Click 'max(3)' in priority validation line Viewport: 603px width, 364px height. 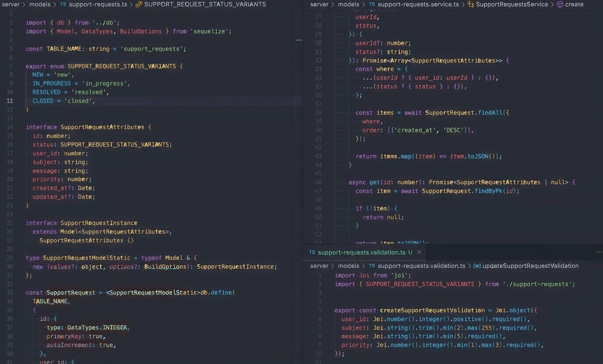pyautogui.click(x=492, y=345)
